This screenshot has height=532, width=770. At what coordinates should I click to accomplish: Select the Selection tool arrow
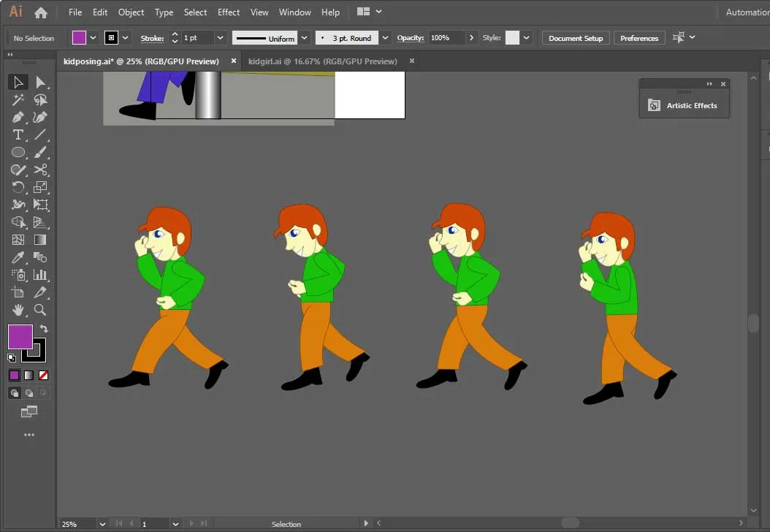[x=18, y=82]
